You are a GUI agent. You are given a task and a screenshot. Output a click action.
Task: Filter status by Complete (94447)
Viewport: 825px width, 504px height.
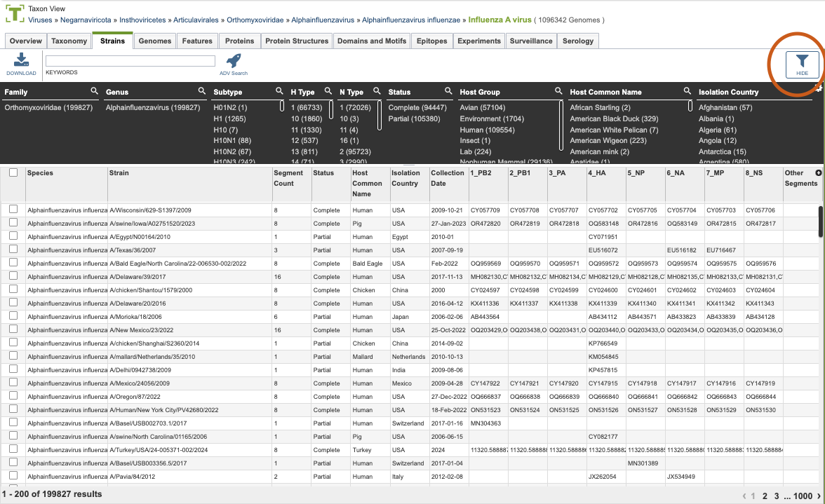pyautogui.click(x=417, y=107)
